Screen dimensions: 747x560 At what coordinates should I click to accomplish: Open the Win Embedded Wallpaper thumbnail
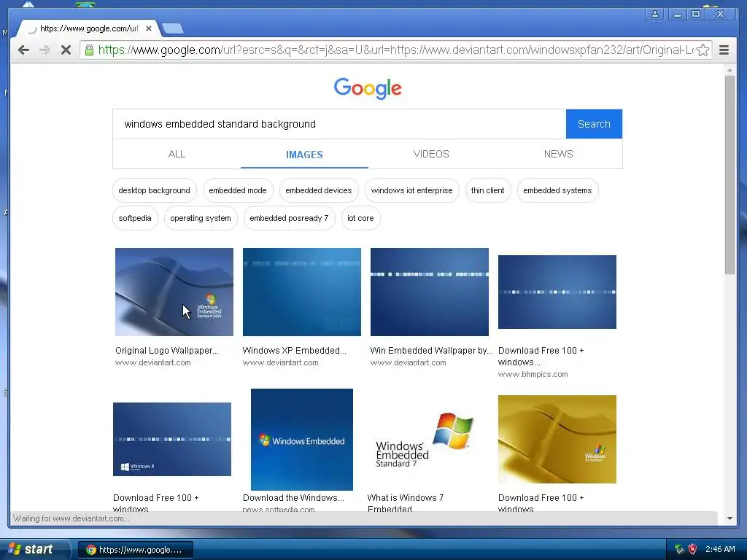(429, 292)
